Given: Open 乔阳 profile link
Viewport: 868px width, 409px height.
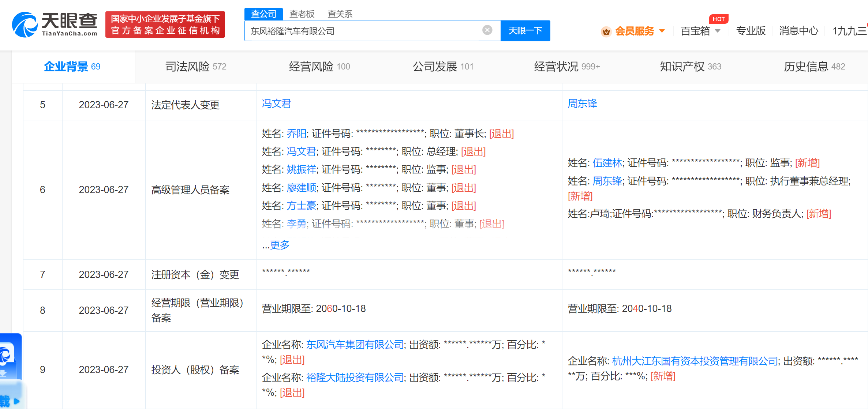Looking at the screenshot, I should pos(296,134).
